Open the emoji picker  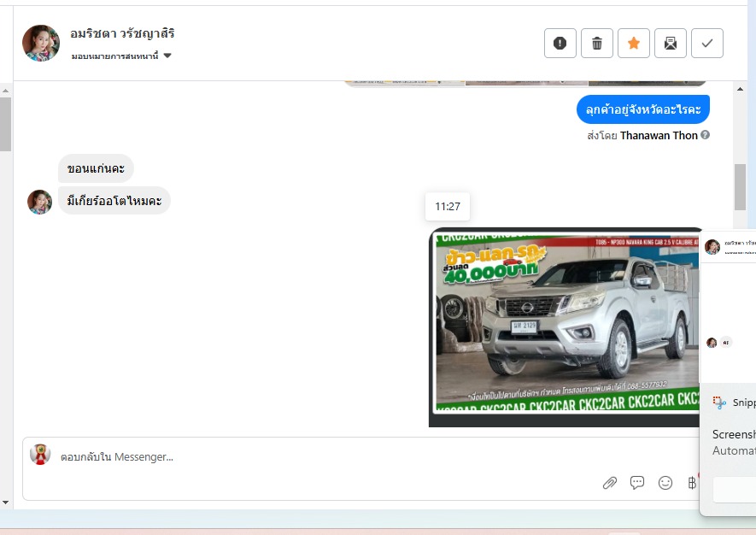tap(665, 482)
